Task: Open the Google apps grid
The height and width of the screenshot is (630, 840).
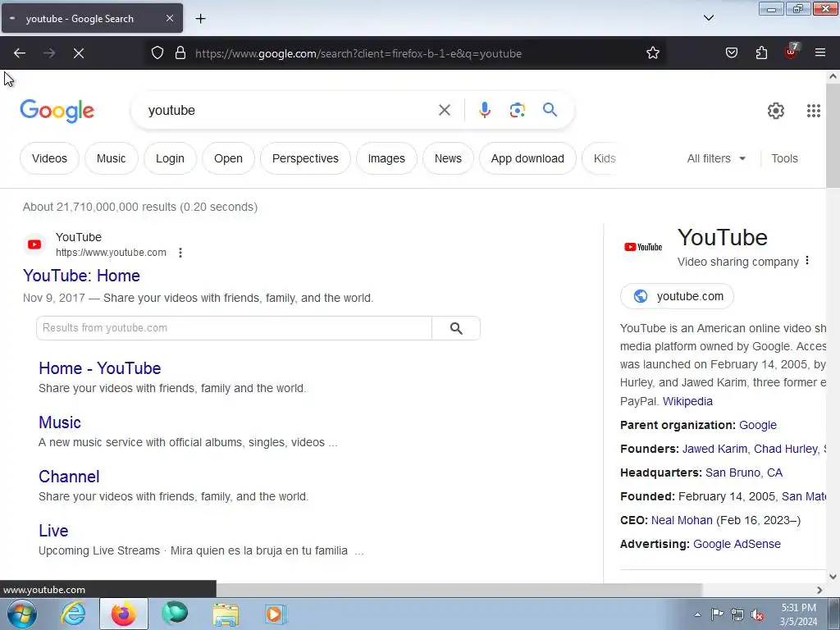Action: point(813,111)
